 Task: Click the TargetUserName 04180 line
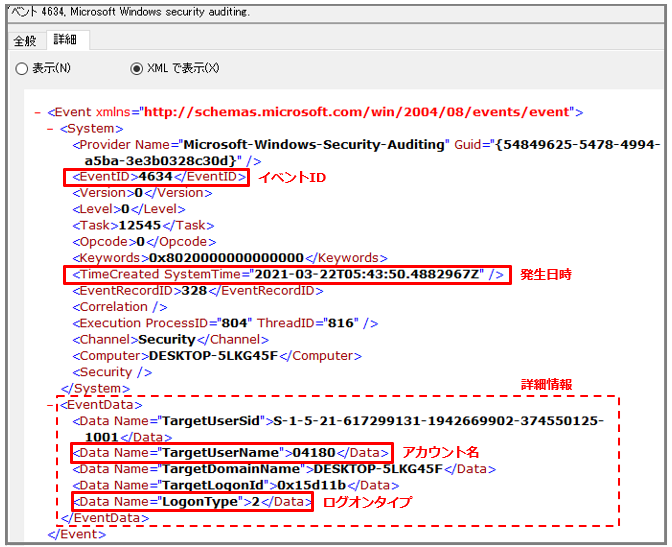(231, 453)
